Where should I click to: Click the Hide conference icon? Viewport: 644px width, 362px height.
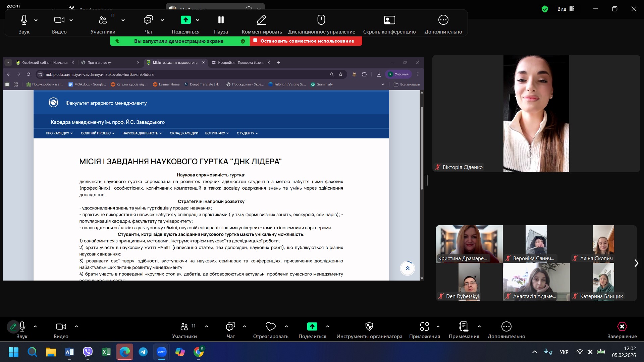[389, 20]
